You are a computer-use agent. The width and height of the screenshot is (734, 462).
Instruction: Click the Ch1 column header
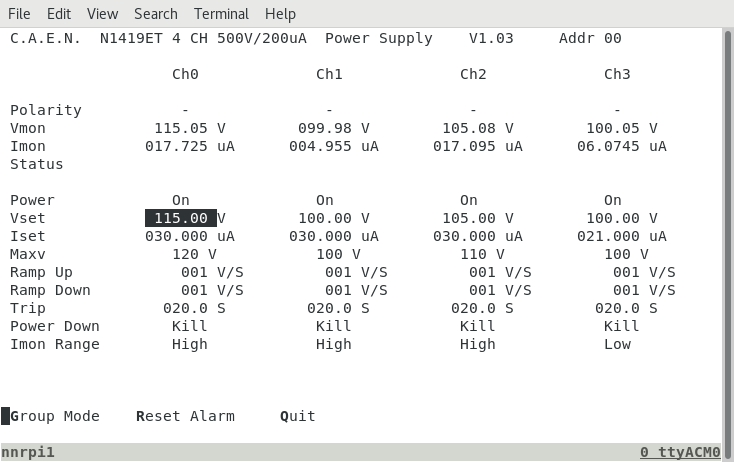click(x=330, y=74)
